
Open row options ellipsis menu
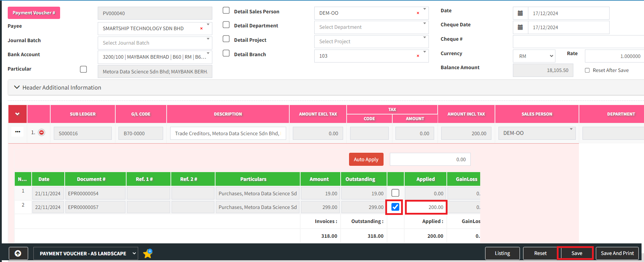tap(18, 132)
